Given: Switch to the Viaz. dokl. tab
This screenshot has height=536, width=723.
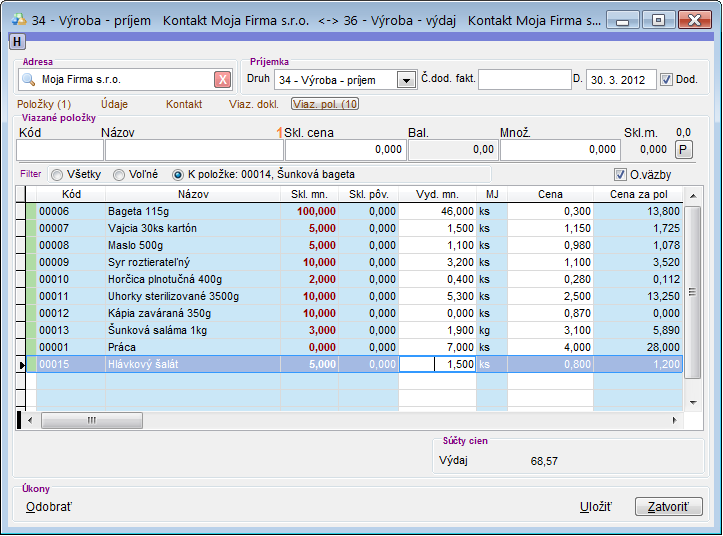Looking at the screenshot, I should click(x=252, y=104).
